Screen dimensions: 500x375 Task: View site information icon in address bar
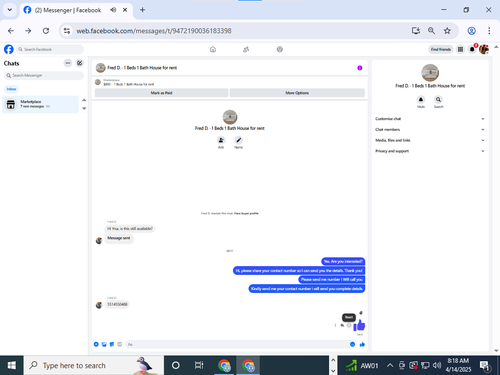click(x=67, y=31)
